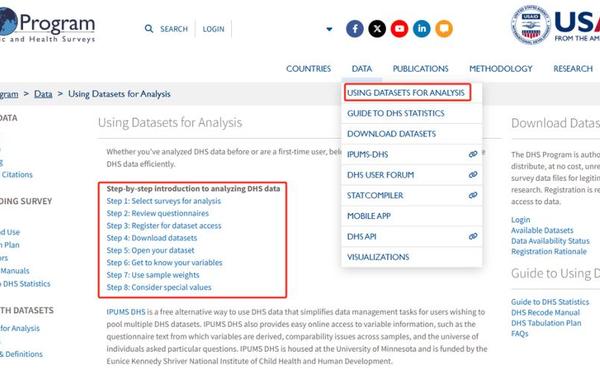Click 'Using Datasets for Analysis' page heading
The width and height of the screenshot is (600, 375).
[x=170, y=122]
